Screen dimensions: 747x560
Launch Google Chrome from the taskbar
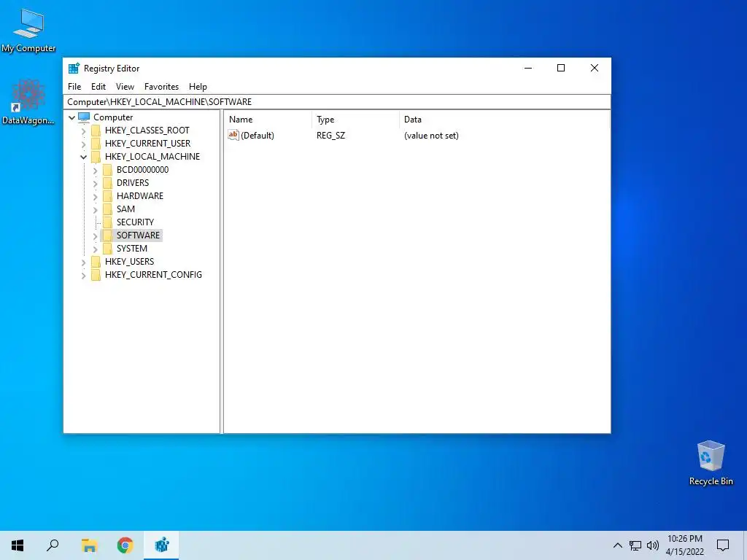(125, 545)
